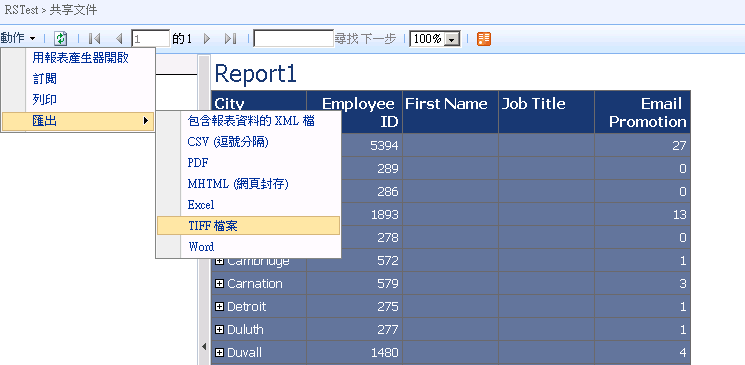Open the 匯出 export submenu
Viewport: 745px width, 365px height.
pyautogui.click(x=78, y=121)
